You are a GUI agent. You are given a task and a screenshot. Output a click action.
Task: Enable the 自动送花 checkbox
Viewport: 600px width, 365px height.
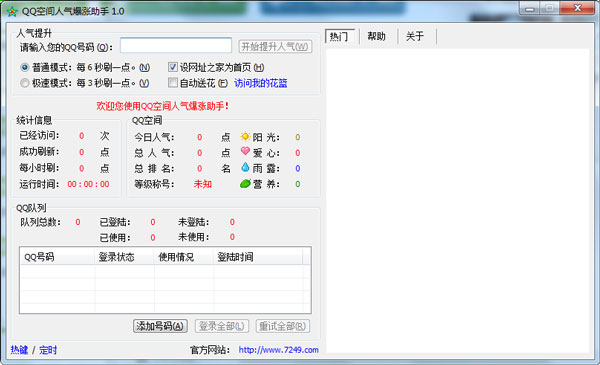[x=173, y=83]
